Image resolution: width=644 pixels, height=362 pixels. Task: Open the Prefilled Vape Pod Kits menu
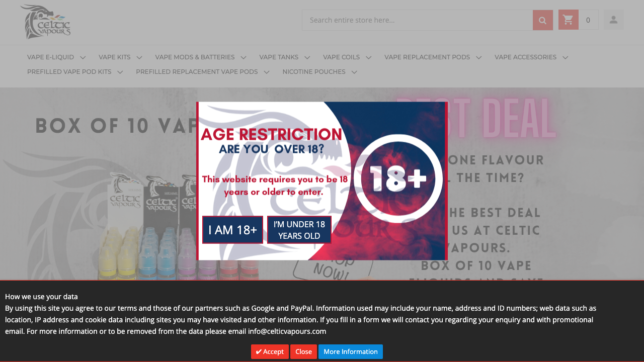tap(69, 72)
